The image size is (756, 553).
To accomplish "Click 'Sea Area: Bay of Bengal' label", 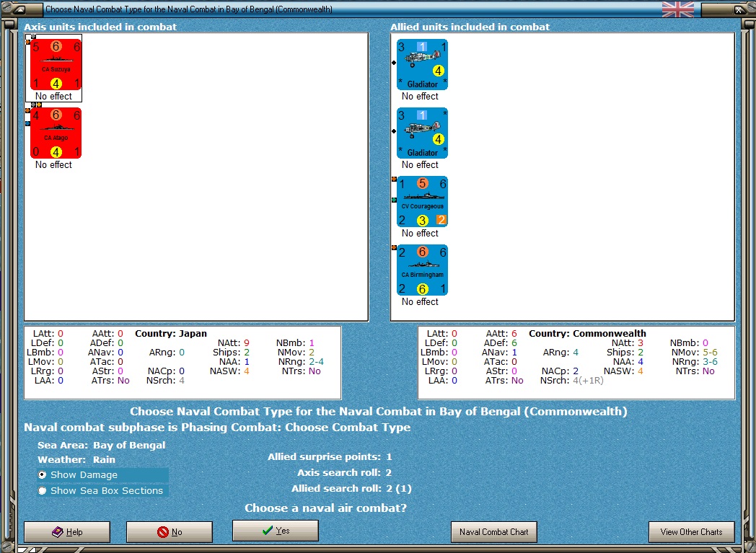I will point(101,445).
